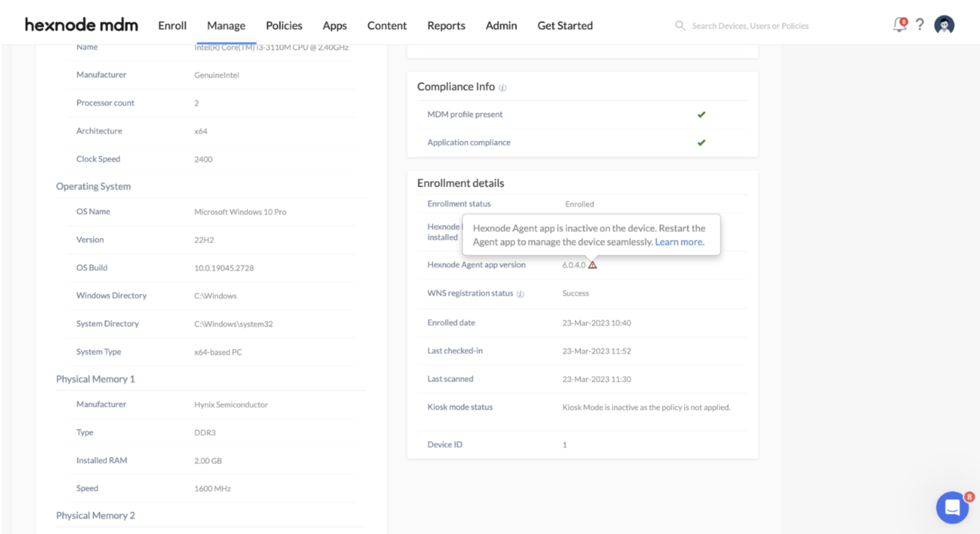Open the Policies tab

(284, 25)
